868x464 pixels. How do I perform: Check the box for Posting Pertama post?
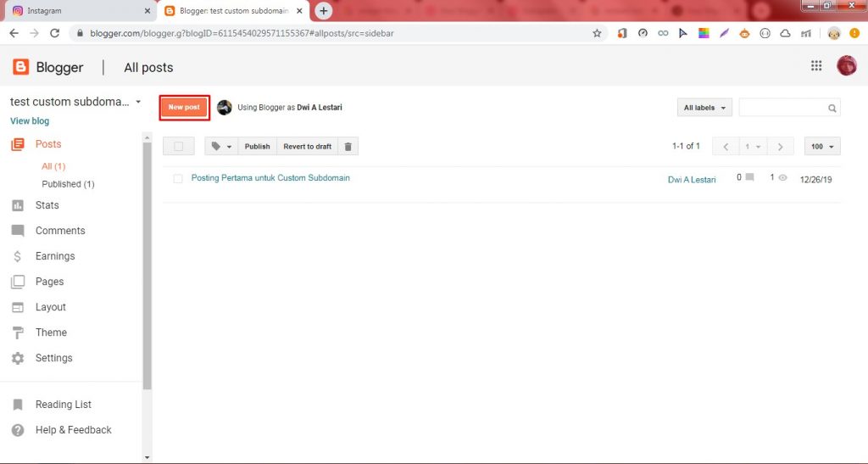coord(178,179)
